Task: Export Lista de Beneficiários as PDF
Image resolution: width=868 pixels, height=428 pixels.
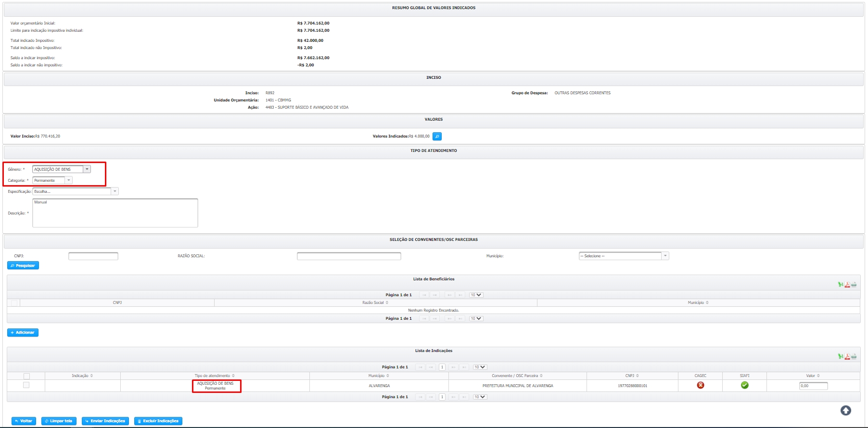Action: [847, 285]
